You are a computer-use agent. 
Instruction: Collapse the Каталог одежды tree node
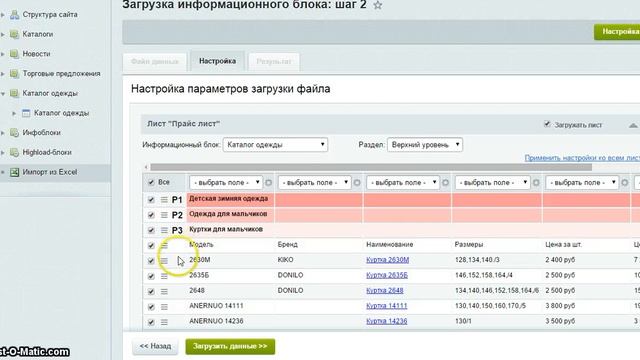coord(3,94)
